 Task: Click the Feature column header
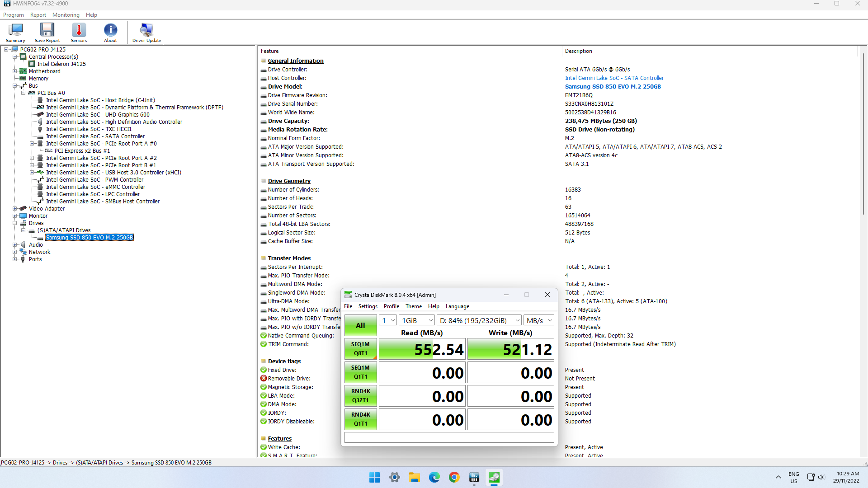tap(410, 51)
